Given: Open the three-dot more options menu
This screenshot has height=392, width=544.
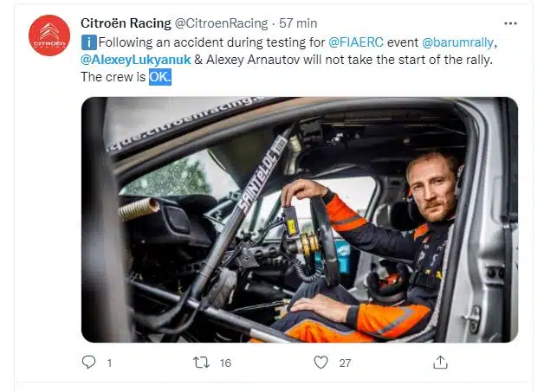Looking at the screenshot, I should click(510, 23).
